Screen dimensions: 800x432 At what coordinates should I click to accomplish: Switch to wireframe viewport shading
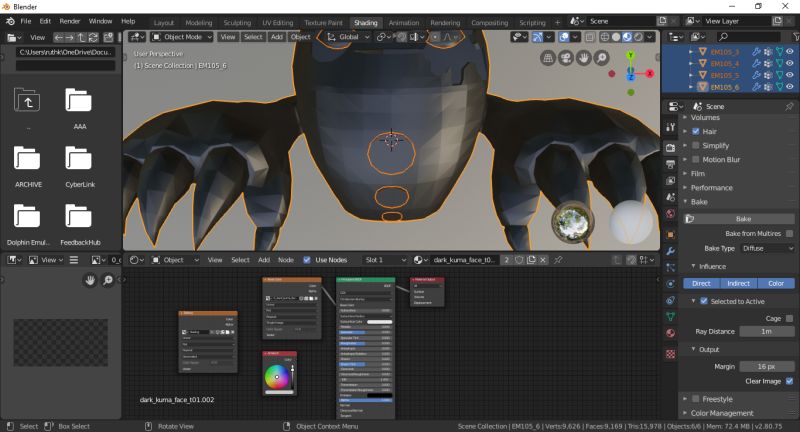coord(605,37)
